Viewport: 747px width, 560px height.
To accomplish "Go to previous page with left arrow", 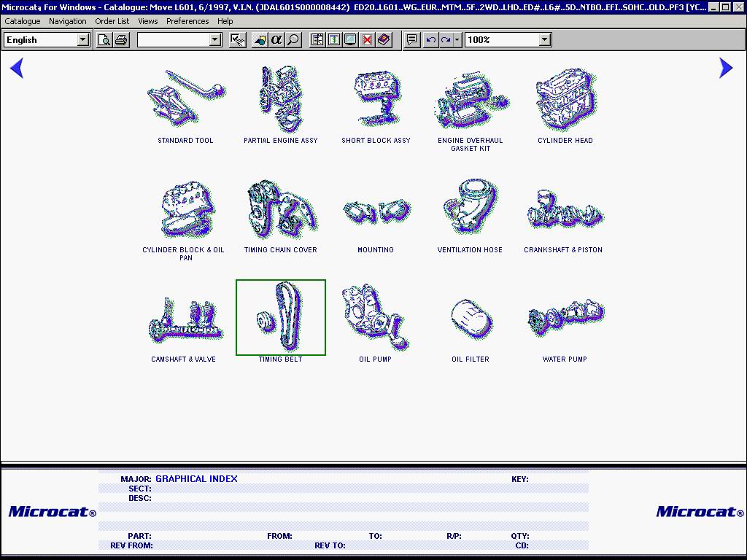I will tap(17, 68).
